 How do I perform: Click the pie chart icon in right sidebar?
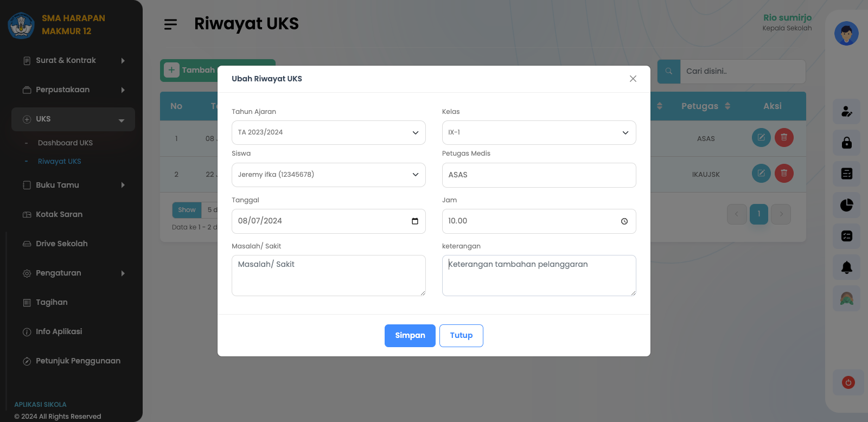(847, 205)
